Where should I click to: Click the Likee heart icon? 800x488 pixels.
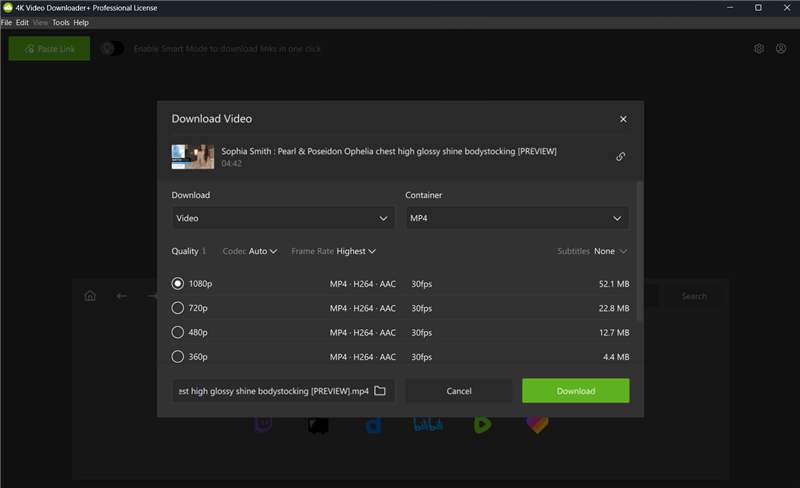click(x=537, y=425)
